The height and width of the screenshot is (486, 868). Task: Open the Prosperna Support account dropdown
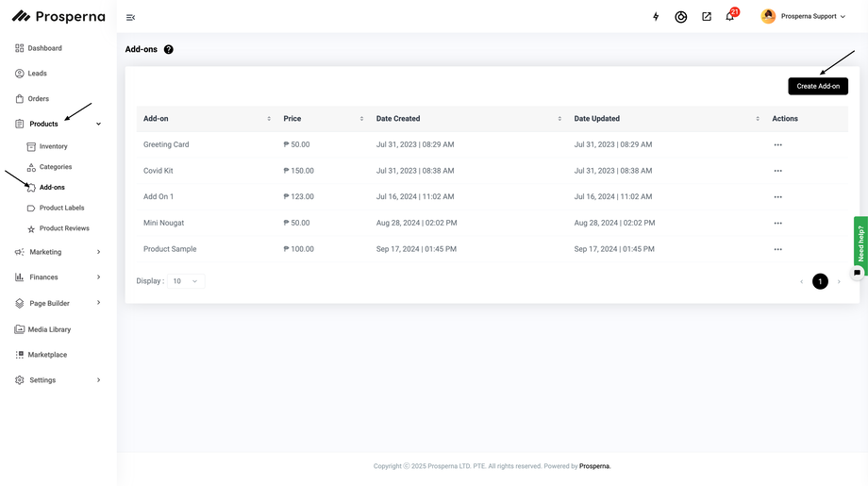point(804,17)
